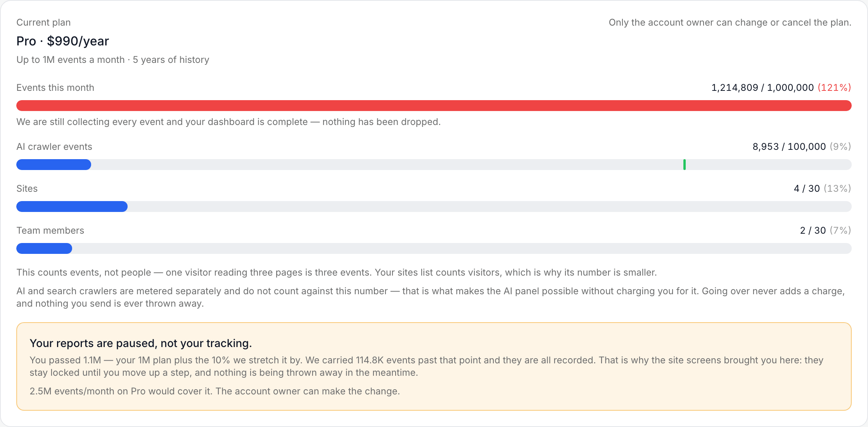
Task: Click the 'Team members' label
Action: 50,231
